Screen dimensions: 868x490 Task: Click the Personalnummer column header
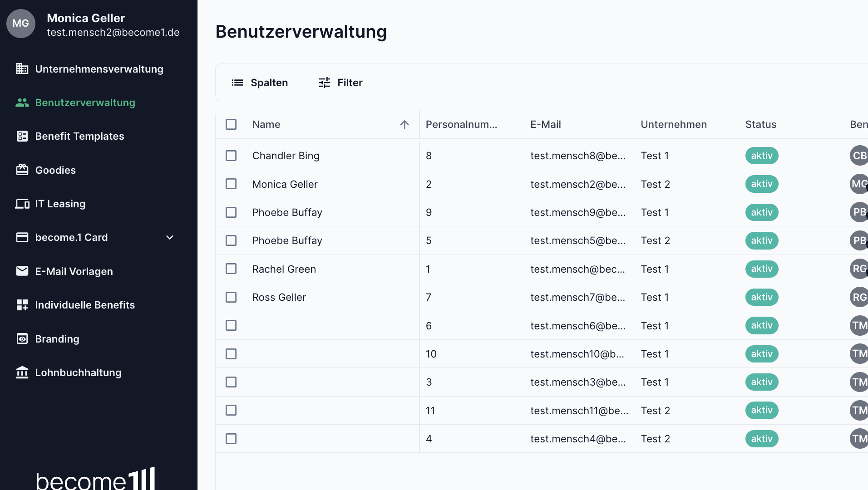click(462, 124)
